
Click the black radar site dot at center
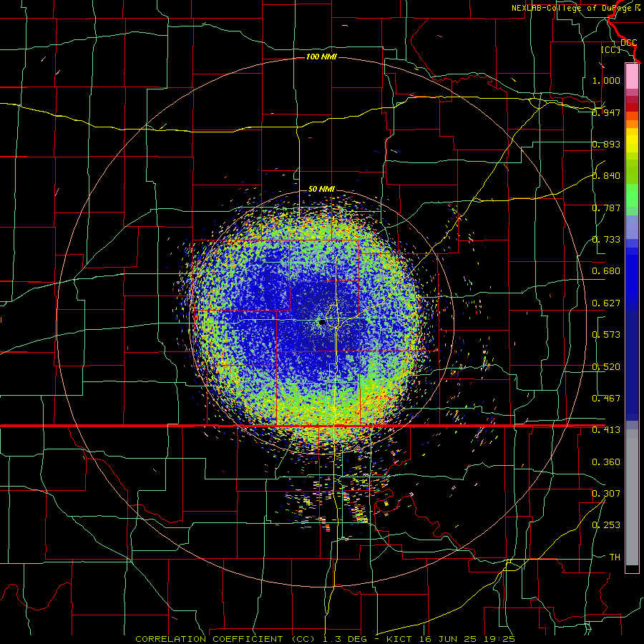(323, 323)
